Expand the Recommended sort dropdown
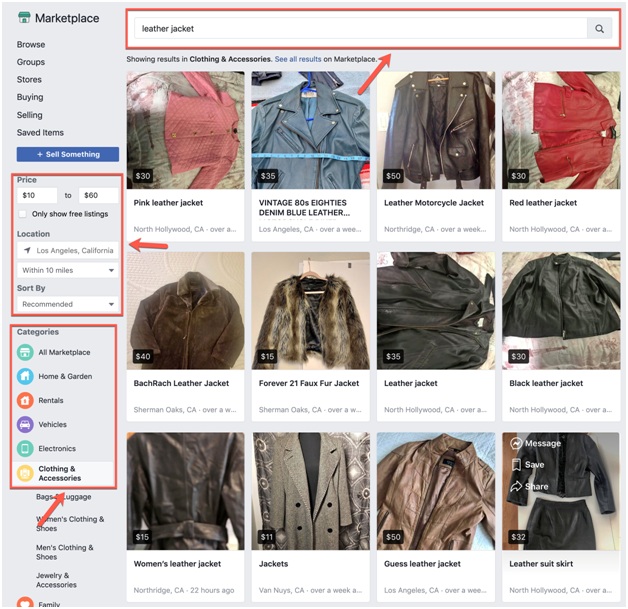The height and width of the screenshot is (609, 628). [x=68, y=304]
